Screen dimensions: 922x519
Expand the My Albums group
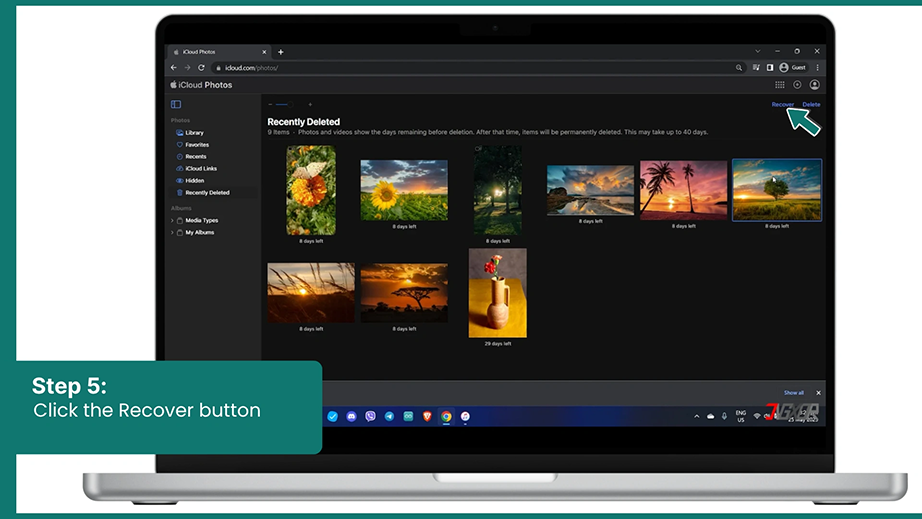coord(172,233)
